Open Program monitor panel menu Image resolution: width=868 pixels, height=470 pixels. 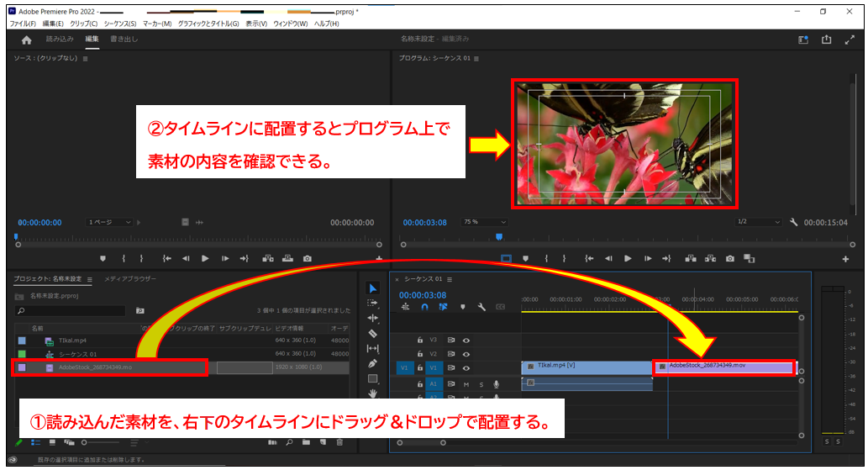pyautogui.click(x=476, y=59)
